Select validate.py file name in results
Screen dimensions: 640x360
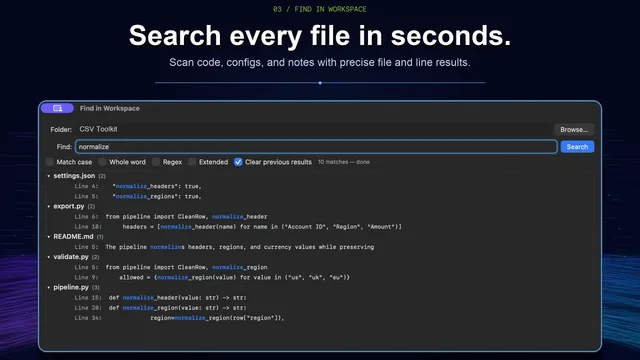pos(71,257)
